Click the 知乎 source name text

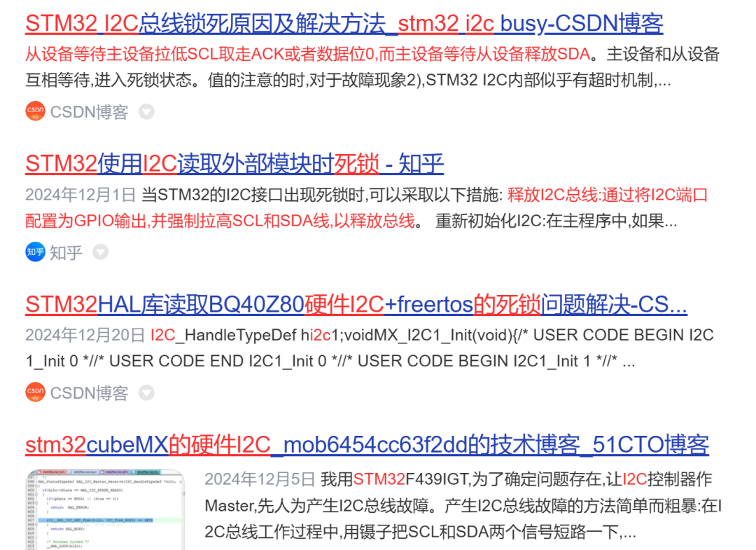coord(66,252)
